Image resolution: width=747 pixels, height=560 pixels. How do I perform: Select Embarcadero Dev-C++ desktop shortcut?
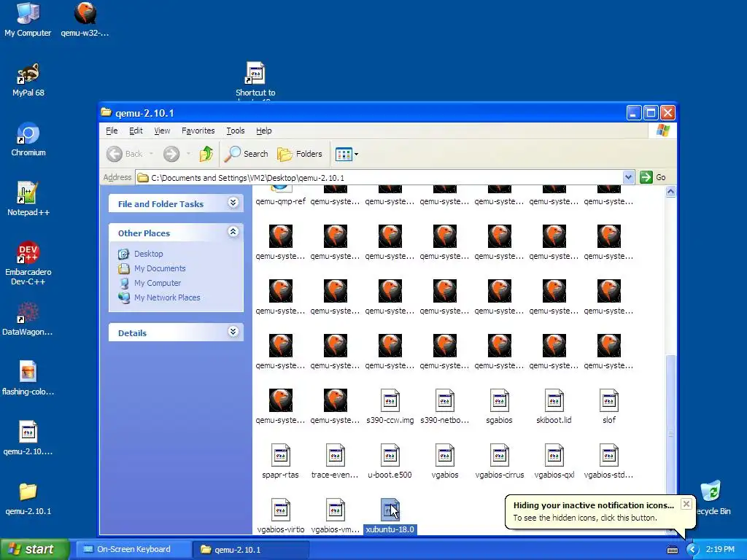point(28,263)
